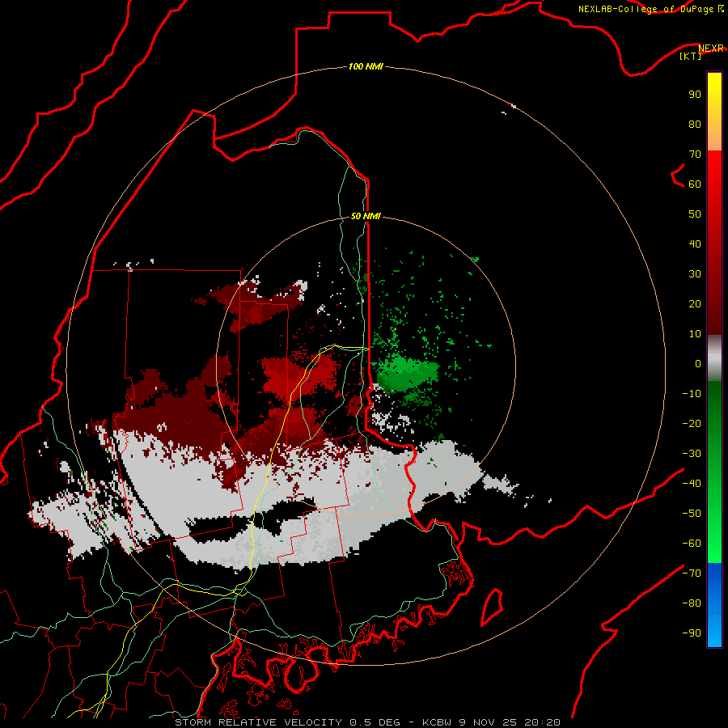Click the 50 value on the velocity scale
This screenshot has height=728, width=728.
tap(695, 214)
